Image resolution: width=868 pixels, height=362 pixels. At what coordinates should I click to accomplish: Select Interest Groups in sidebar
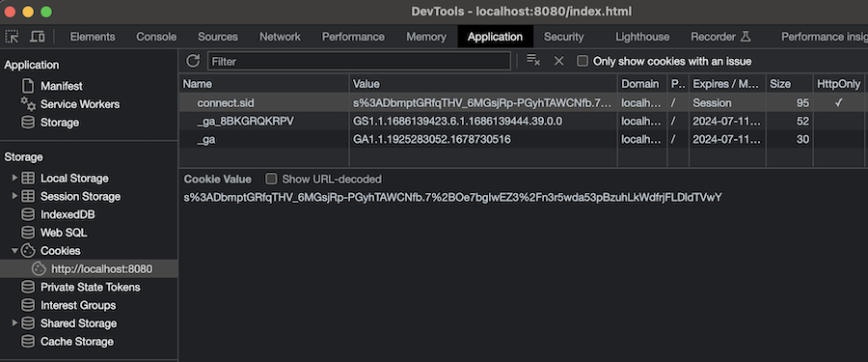pos(78,305)
